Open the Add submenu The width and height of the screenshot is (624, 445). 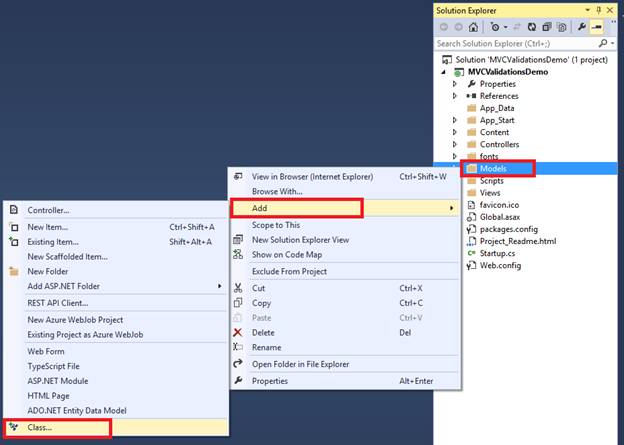click(x=345, y=208)
